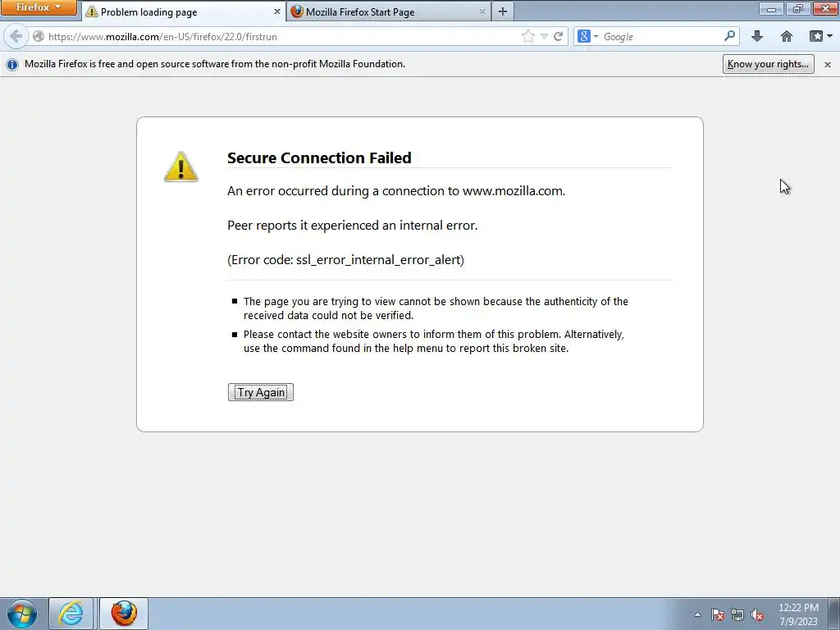Open the Action Center flag icon
This screenshot has width=840, height=630.
[718, 614]
